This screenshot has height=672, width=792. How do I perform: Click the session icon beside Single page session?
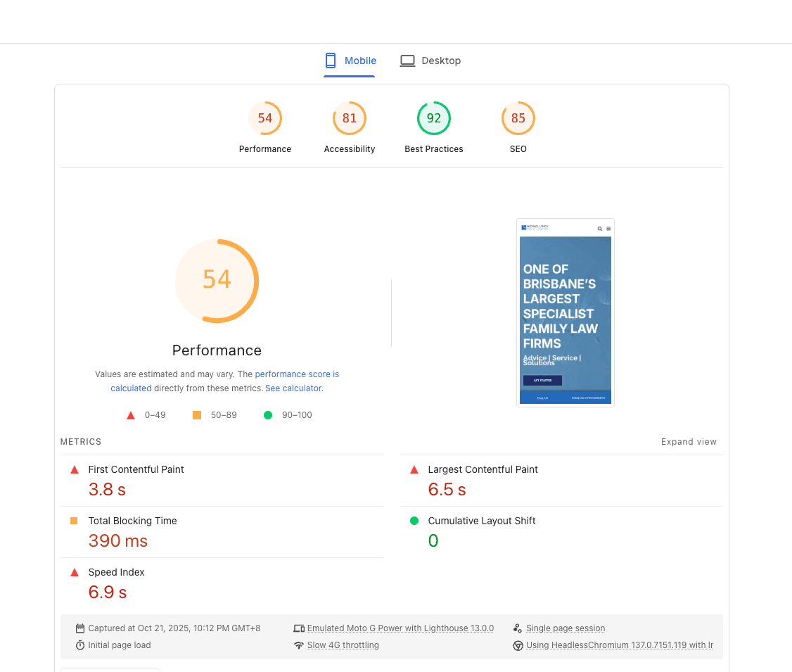click(x=518, y=628)
